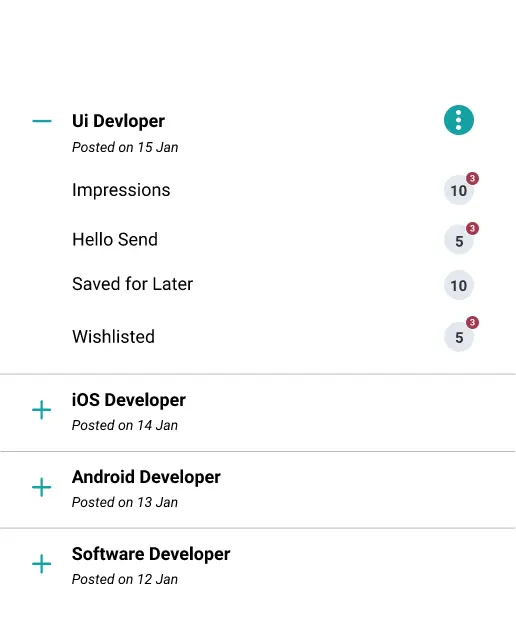516x620 pixels.
Task: Click the Android Developer job title
Action: pos(146,477)
